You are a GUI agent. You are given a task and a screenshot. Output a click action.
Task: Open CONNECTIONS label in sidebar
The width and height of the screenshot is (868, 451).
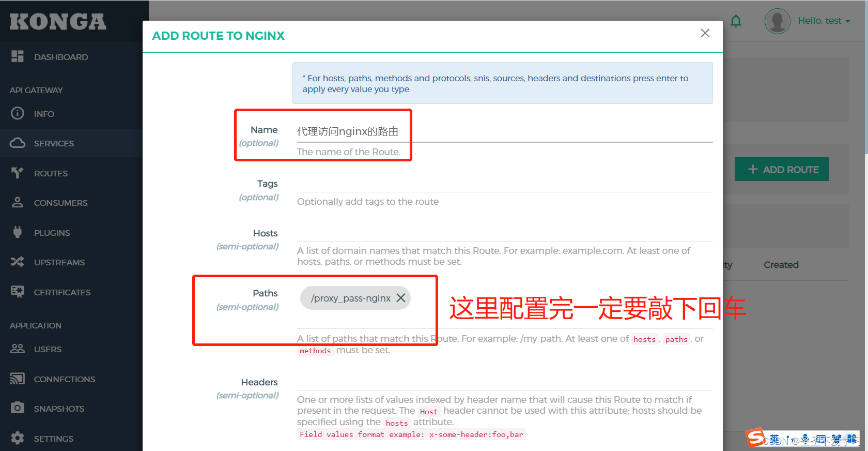tap(65, 379)
